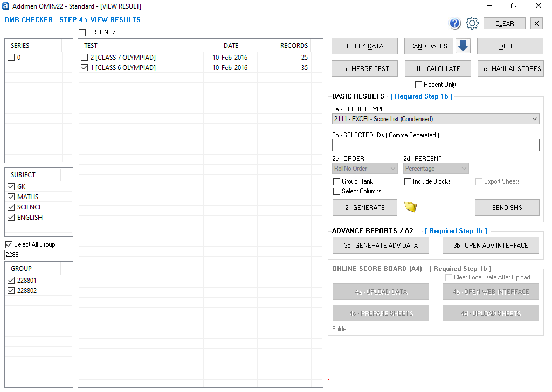Enable the Select Columns checkbox
This screenshot has width=552, height=392.
(336, 191)
